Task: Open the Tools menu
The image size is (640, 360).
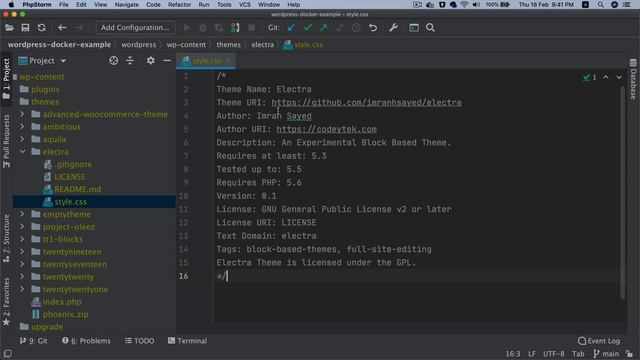Action: 224,4
